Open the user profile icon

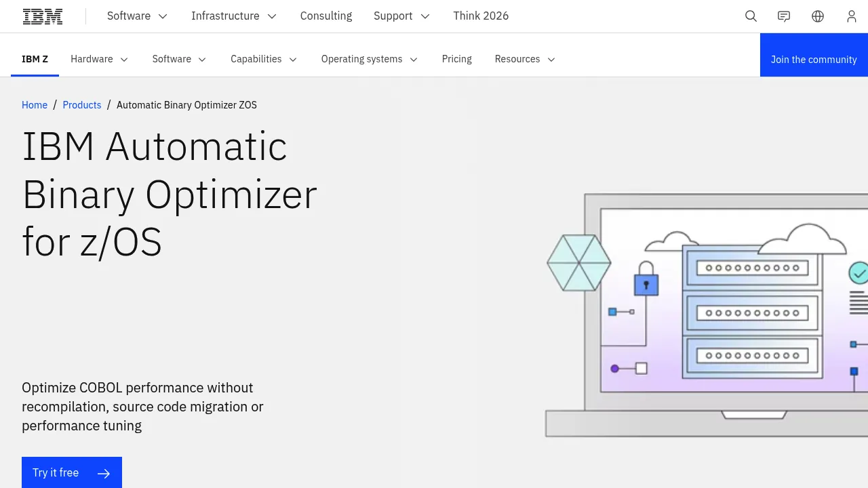[852, 16]
